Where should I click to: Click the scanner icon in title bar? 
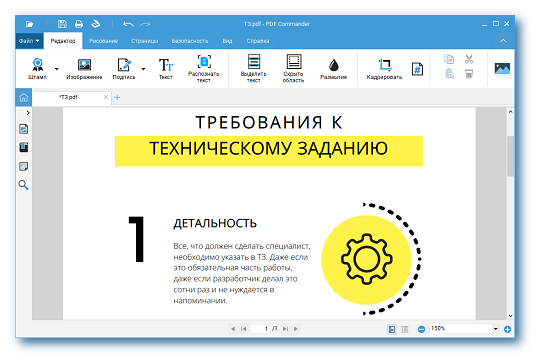(95, 24)
